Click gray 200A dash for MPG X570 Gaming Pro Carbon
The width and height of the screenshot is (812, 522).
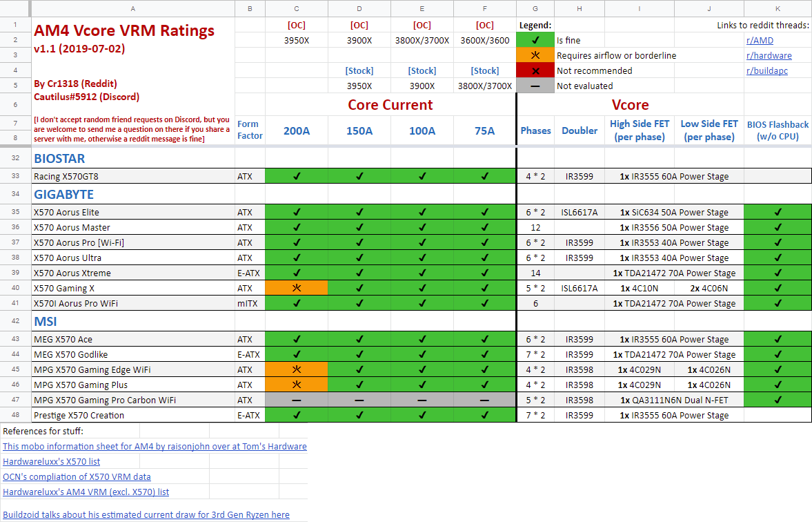coord(296,400)
